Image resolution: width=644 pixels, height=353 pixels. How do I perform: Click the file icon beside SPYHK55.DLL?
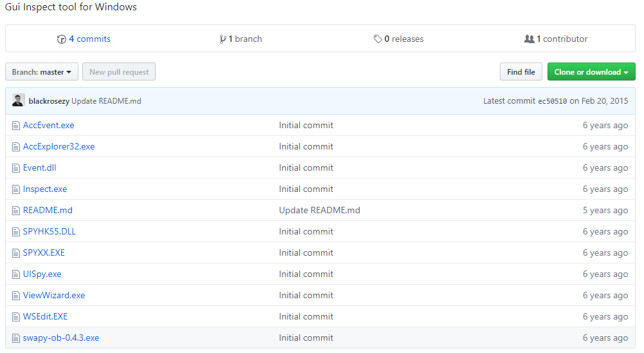point(16,232)
